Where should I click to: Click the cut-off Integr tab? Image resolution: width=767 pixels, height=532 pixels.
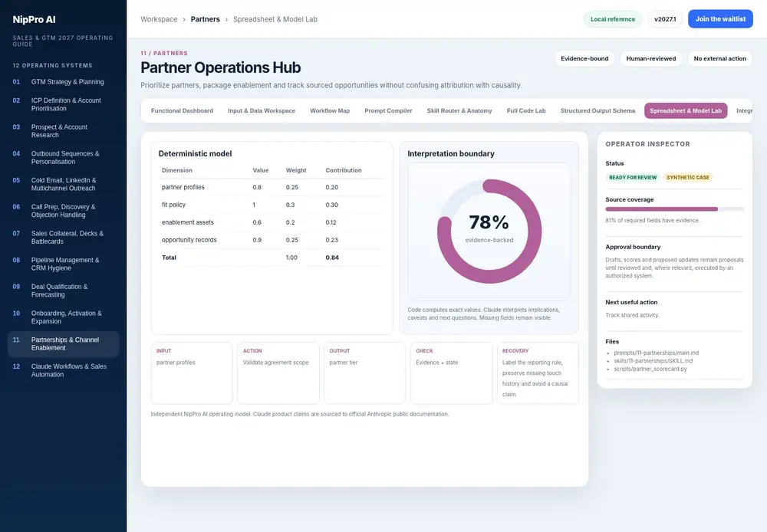tap(744, 110)
